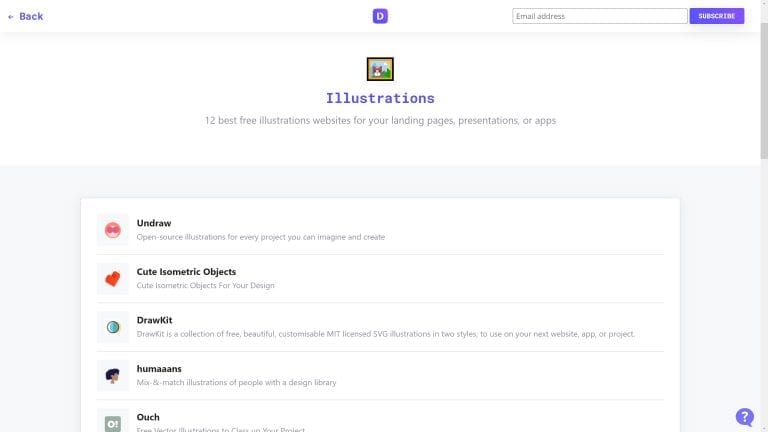Go back using the Back link
Screen dimensions: 768x432
pos(25,16)
